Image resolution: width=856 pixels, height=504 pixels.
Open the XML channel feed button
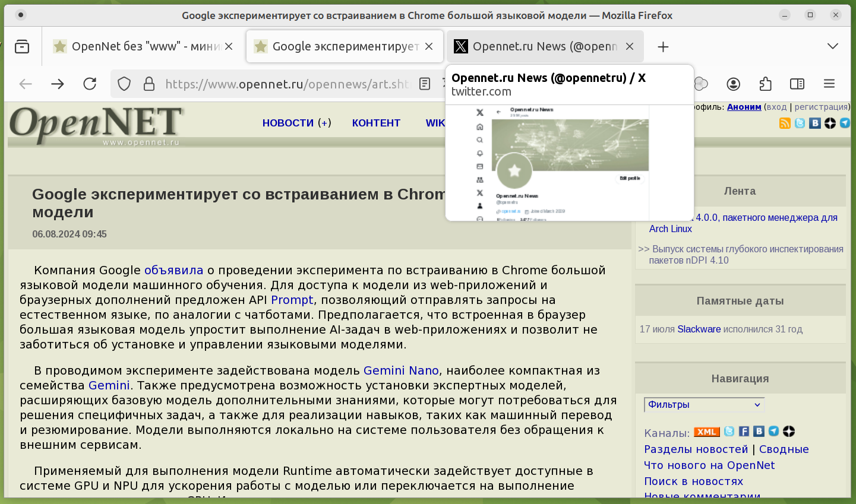(707, 432)
